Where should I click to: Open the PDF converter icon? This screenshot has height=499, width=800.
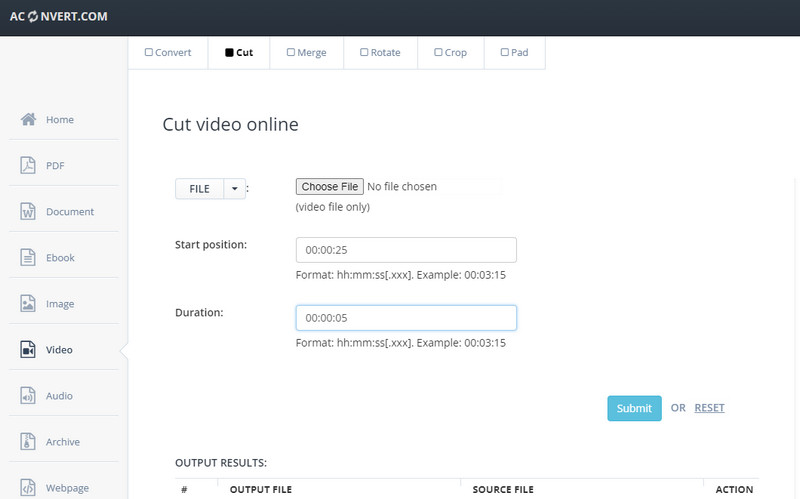tap(28, 166)
